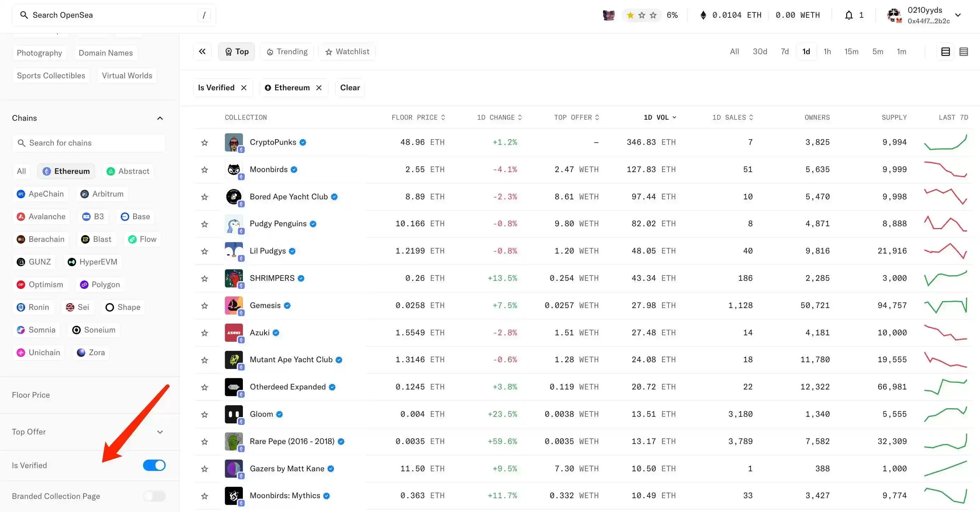The height and width of the screenshot is (512, 980).
Task: Sort by the 1D Vol column
Action: pos(660,118)
